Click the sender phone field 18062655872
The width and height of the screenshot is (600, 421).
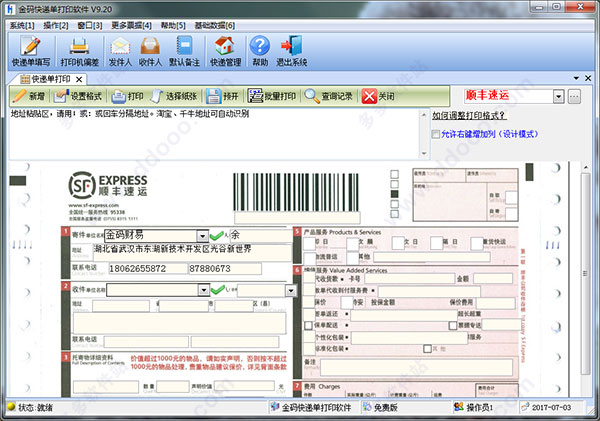[x=148, y=269]
